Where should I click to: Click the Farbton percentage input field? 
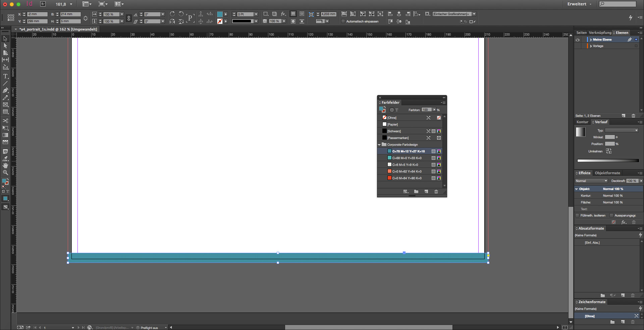[426, 110]
